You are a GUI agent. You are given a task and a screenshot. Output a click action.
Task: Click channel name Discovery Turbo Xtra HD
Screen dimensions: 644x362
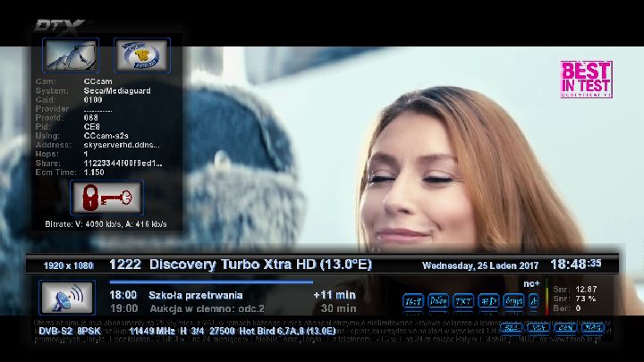point(259,265)
